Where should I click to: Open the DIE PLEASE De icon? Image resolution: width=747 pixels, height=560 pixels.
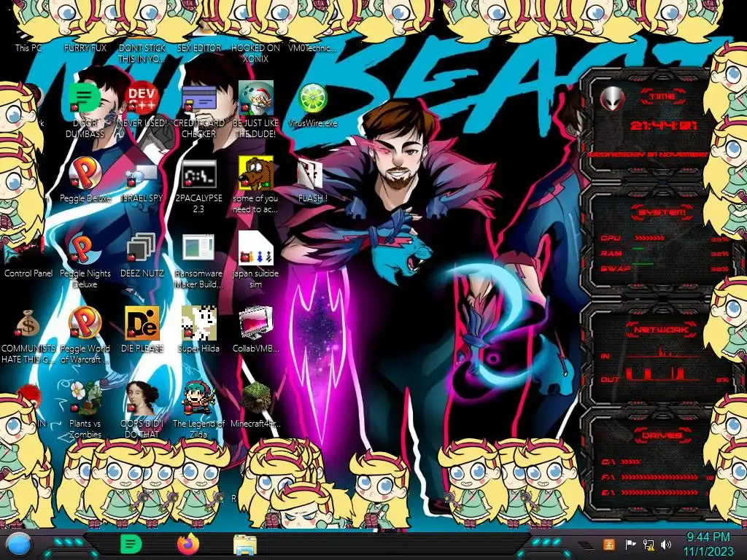(142, 323)
